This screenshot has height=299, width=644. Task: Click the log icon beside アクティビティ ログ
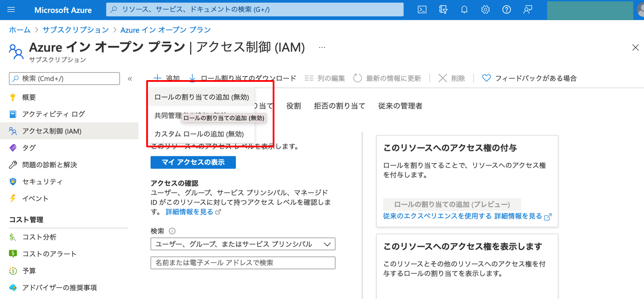point(13,114)
